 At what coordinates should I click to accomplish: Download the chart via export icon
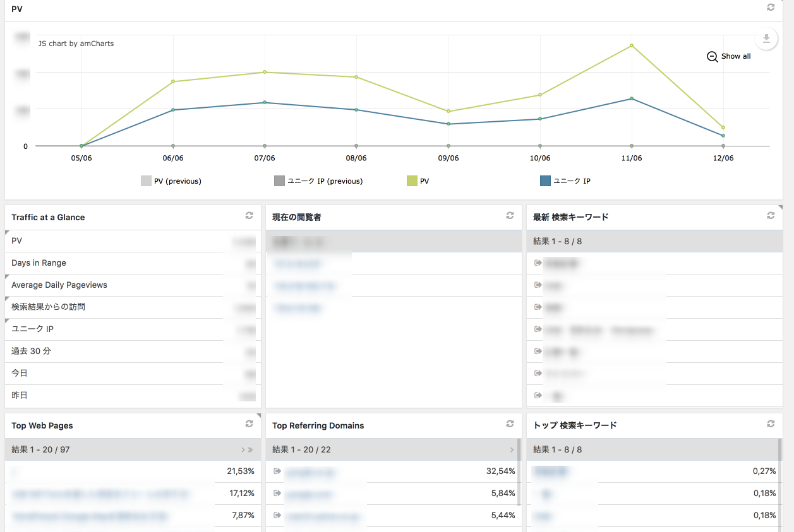coord(766,38)
